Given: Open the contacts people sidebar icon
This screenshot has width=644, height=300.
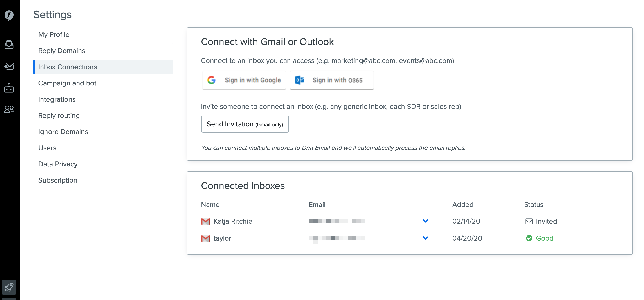Looking at the screenshot, I should pos(9,109).
